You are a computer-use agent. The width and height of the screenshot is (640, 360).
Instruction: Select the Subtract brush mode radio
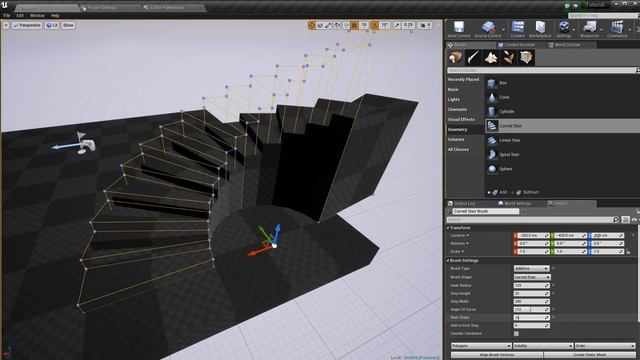[526, 192]
